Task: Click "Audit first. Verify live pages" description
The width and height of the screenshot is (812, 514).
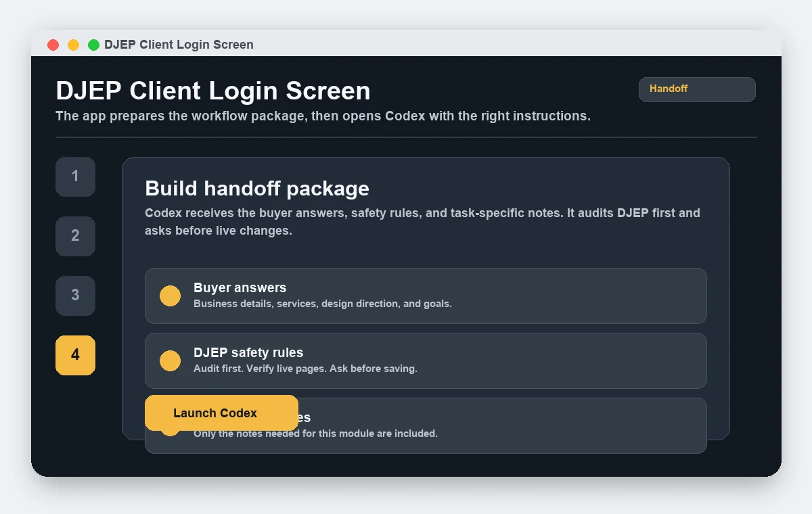Action: 305,369
